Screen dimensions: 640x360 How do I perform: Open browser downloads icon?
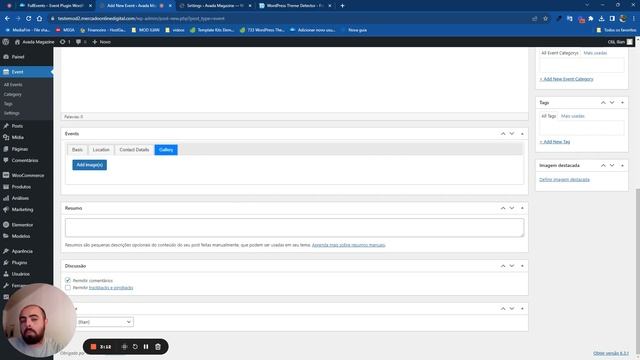pyautogui.click(x=601, y=18)
